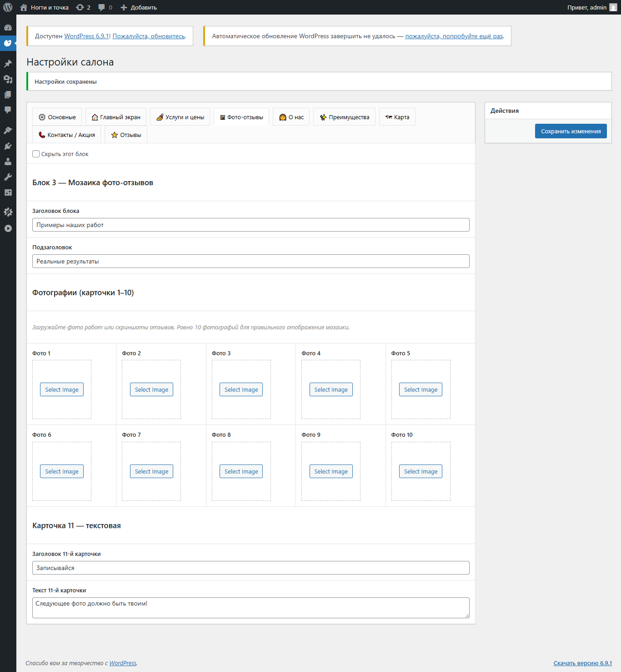Open the Dashboard gauge icon in sidebar
This screenshot has width=621, height=672.
click(8, 28)
